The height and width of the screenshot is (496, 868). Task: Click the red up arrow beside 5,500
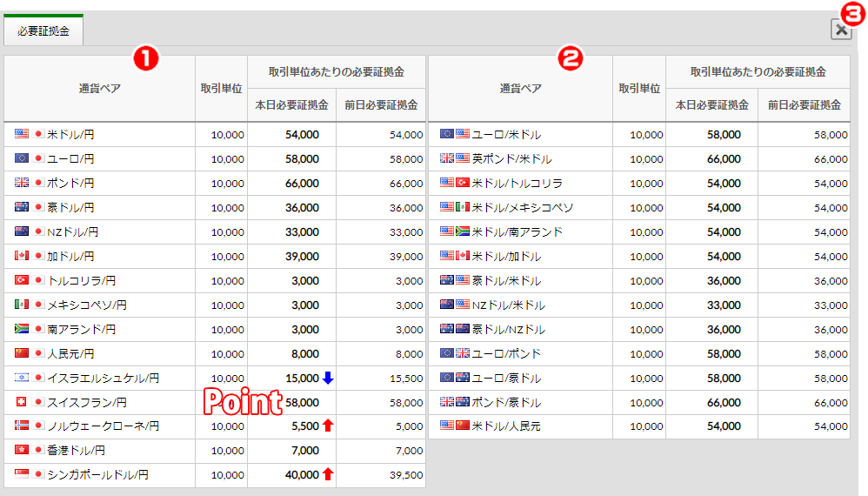point(328,426)
